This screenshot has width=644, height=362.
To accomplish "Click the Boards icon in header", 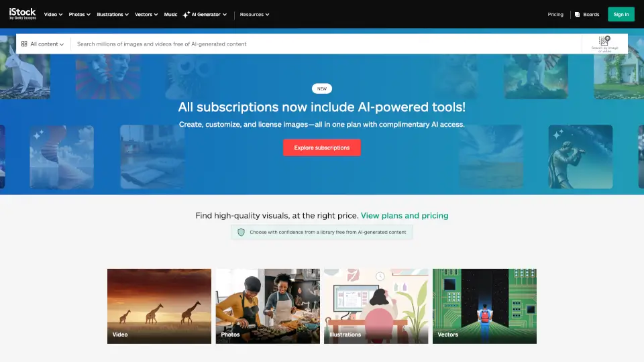I will click(577, 14).
